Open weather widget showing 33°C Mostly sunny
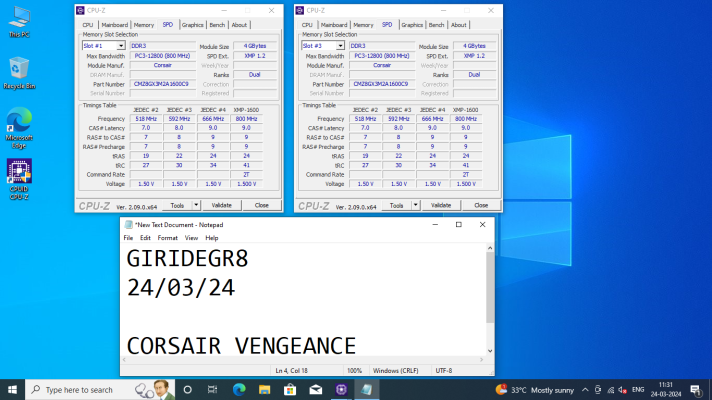This screenshot has width=712, height=400. 534,390
